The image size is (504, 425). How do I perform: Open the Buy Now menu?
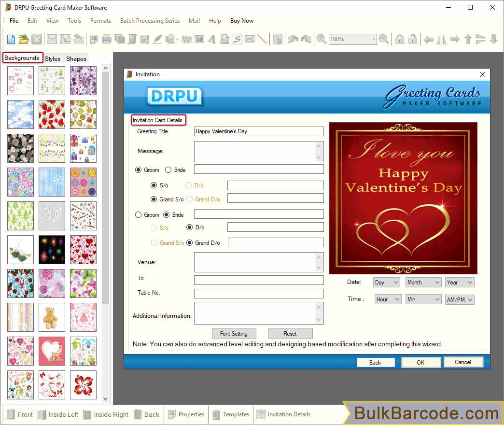click(242, 21)
